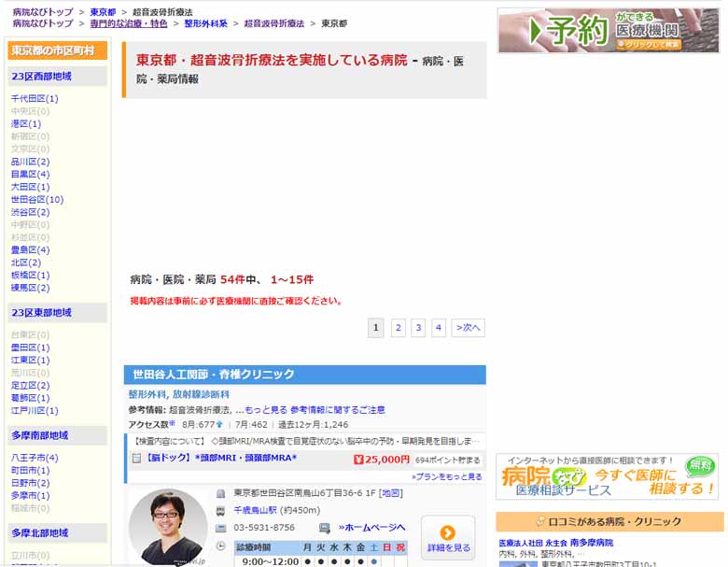This screenshot has height=567, width=728.
Task: Open 地図 map link for the clinic address
Action: click(x=391, y=493)
